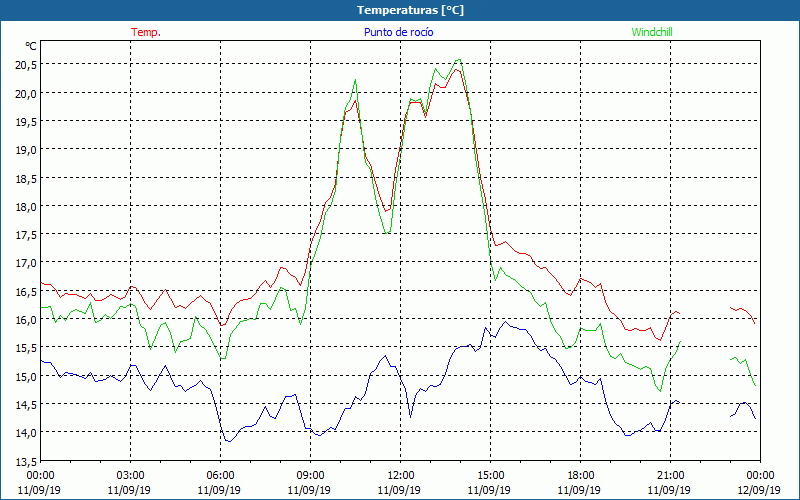Click the °C unit label on the axis
The image size is (800, 500).
(x=31, y=46)
